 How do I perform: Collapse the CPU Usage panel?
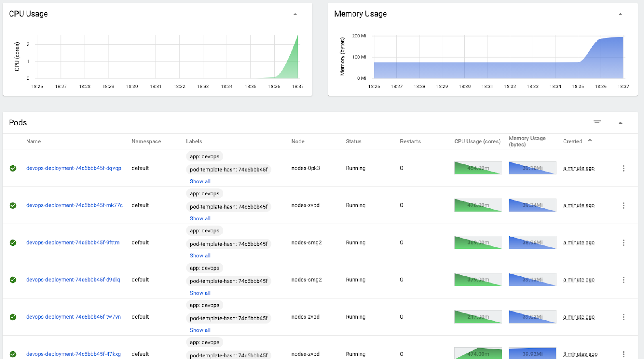295,14
